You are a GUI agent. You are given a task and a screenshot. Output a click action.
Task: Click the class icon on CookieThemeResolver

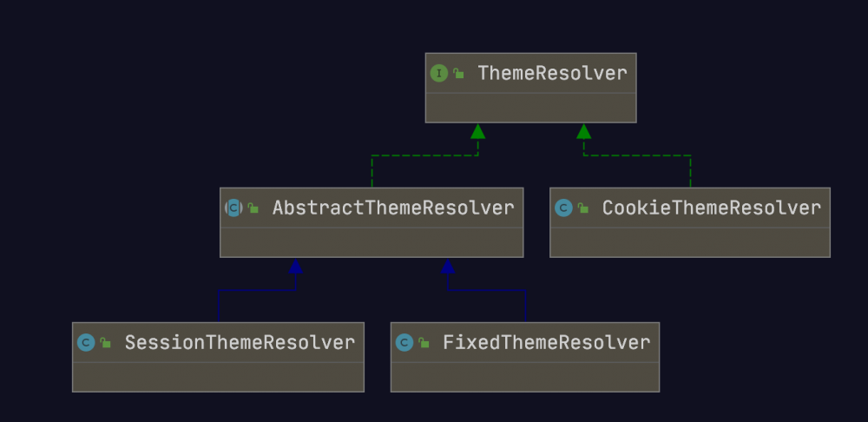563,208
